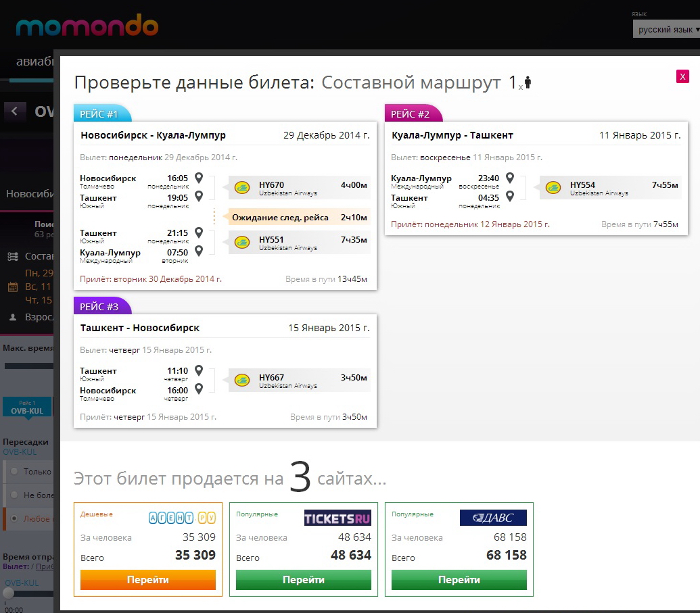This screenshot has width=700, height=613.
Task: Click Прилёт: вторник 30 Декабрь 2014 text
Action: 151,279
